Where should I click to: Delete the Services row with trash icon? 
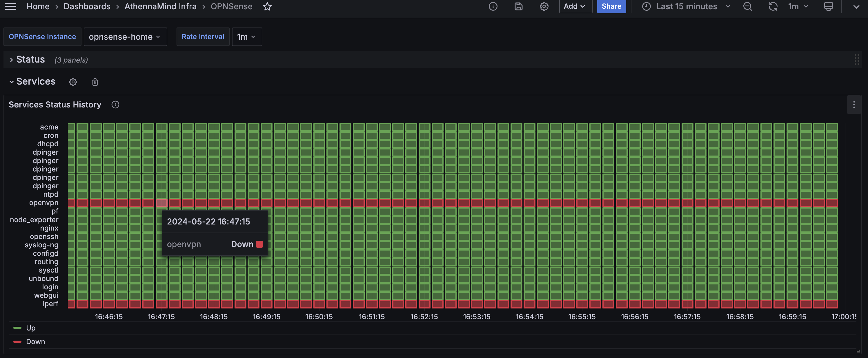click(x=95, y=82)
